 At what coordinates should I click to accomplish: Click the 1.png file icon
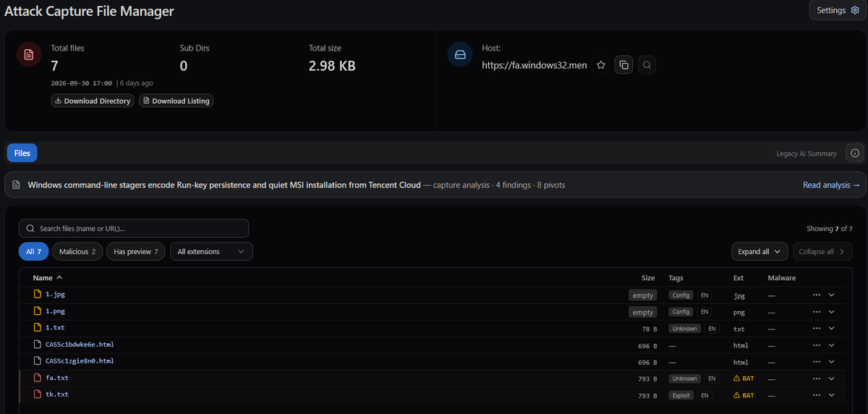pos(38,310)
